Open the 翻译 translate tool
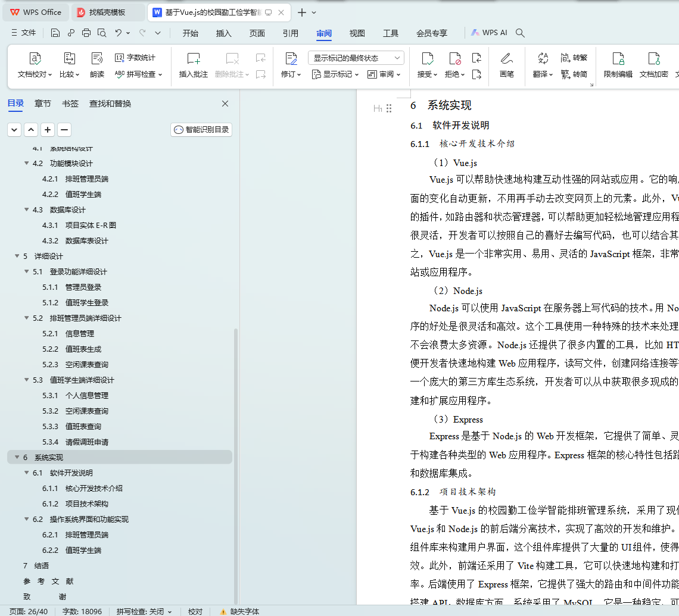679x616 pixels. (543, 65)
